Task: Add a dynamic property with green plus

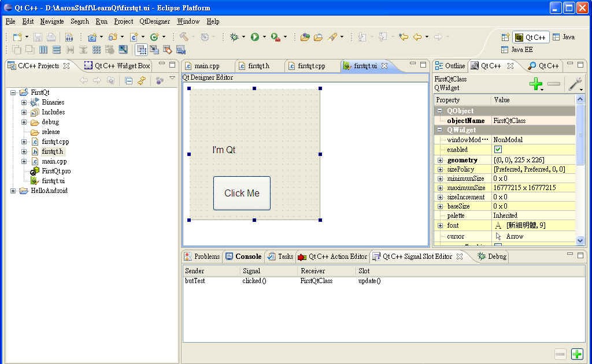Action: (x=535, y=84)
